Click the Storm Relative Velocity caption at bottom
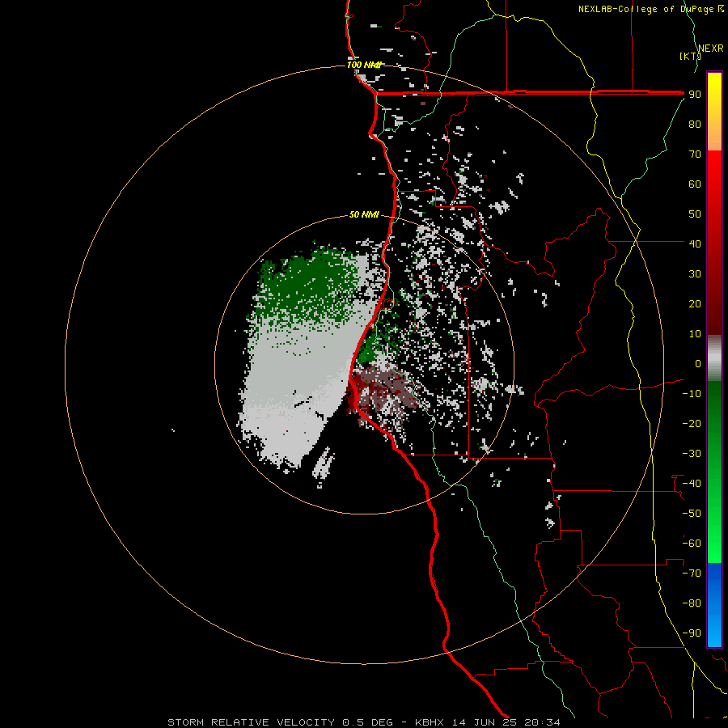This screenshot has width=728, height=728. click(x=364, y=722)
